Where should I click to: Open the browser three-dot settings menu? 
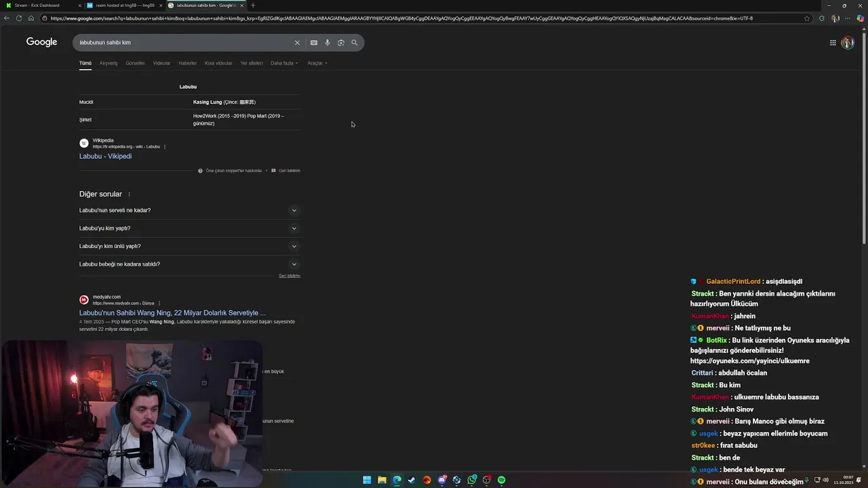coord(848,18)
